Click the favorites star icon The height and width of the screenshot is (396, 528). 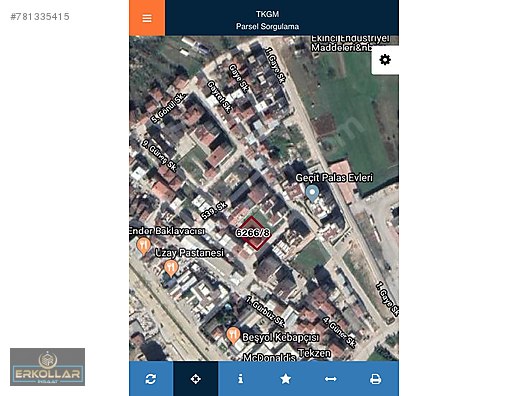click(286, 379)
